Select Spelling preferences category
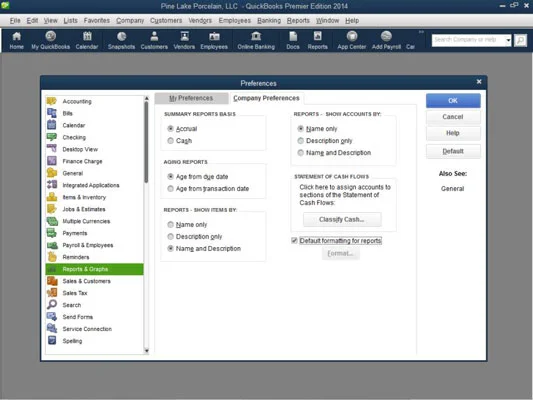This screenshot has height=400, width=533. pos(94,341)
